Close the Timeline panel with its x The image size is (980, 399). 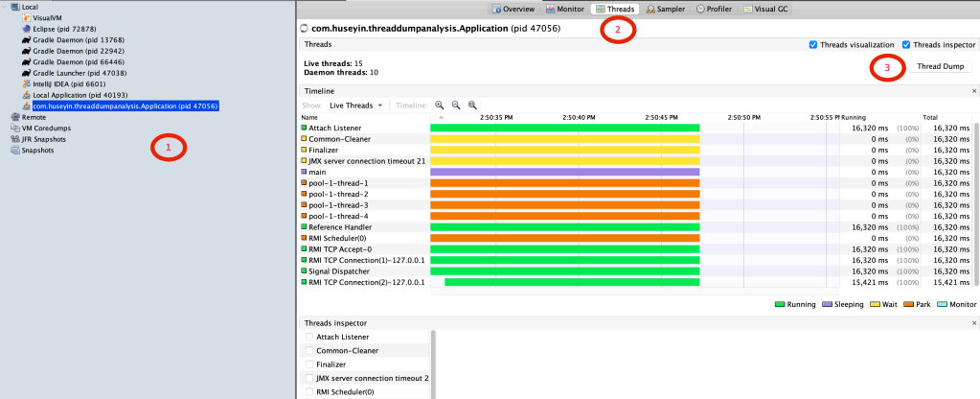click(974, 91)
